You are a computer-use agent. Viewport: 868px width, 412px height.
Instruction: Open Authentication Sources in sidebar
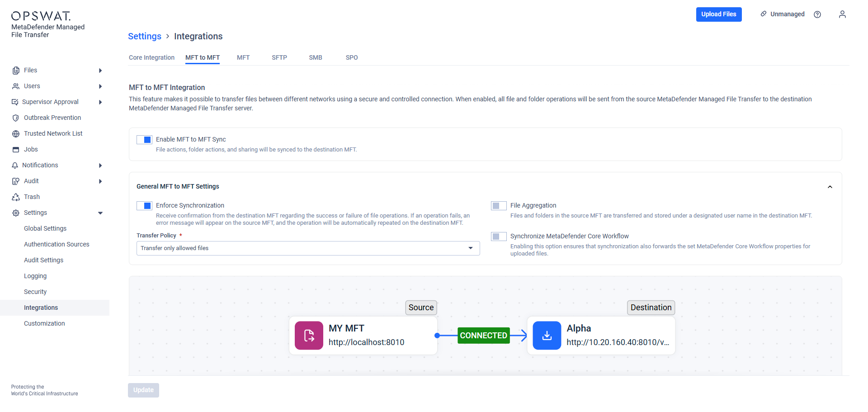click(57, 244)
